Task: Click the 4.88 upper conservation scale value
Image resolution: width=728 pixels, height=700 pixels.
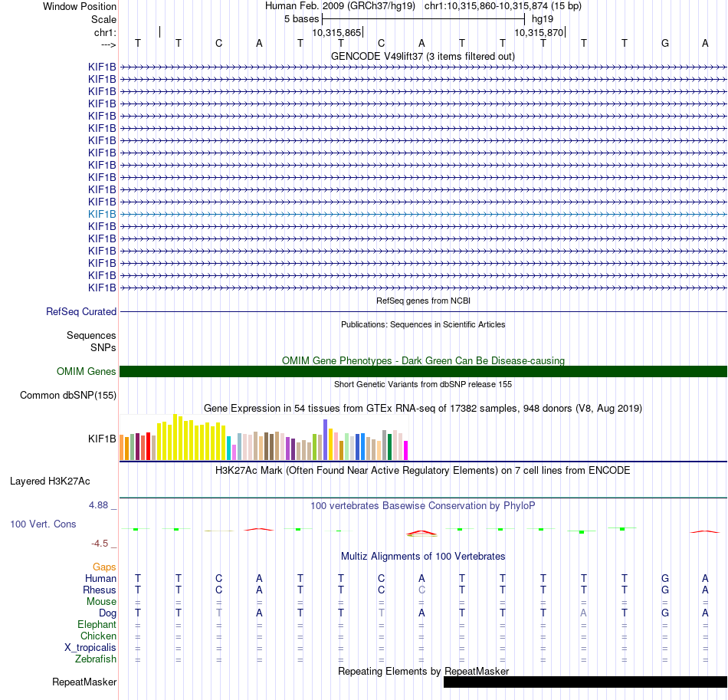Action: (x=98, y=505)
